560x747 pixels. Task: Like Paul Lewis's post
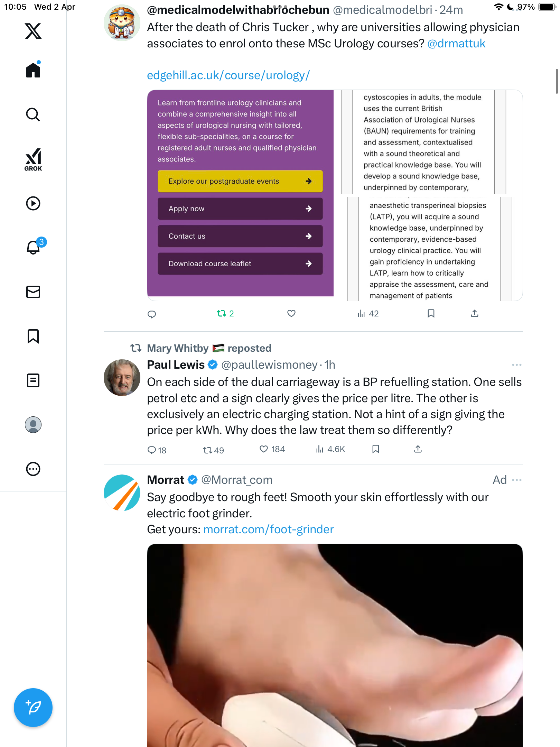tap(264, 449)
